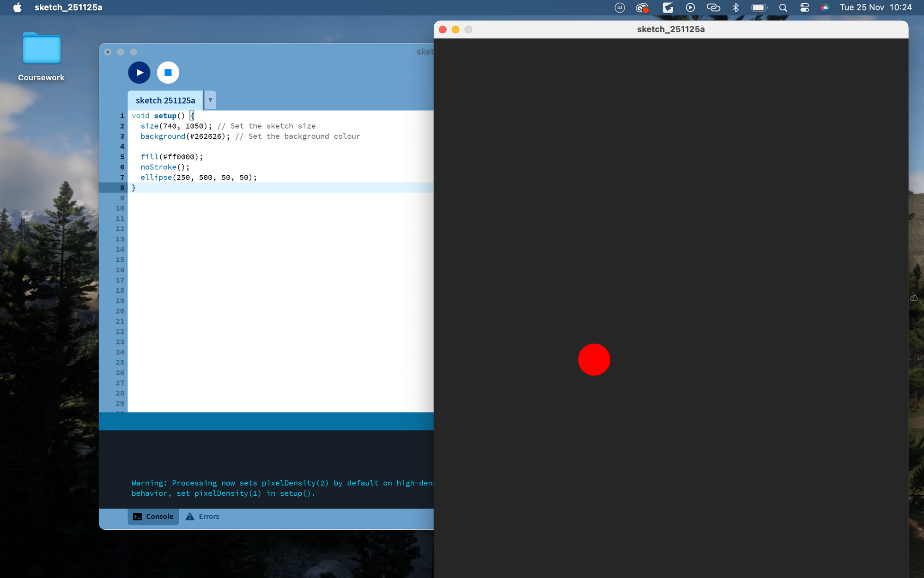Run the sketch with the Play button
Screen dimensions: 924x578
click(139, 73)
